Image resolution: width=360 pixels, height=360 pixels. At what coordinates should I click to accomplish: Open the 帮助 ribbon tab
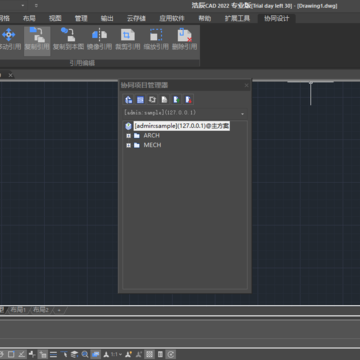(205, 18)
